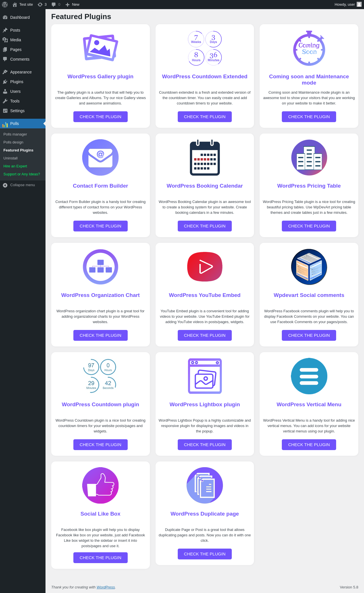364x593 pixels.
Task: Click the user avatar next to Howdy
Action: coord(359,4)
